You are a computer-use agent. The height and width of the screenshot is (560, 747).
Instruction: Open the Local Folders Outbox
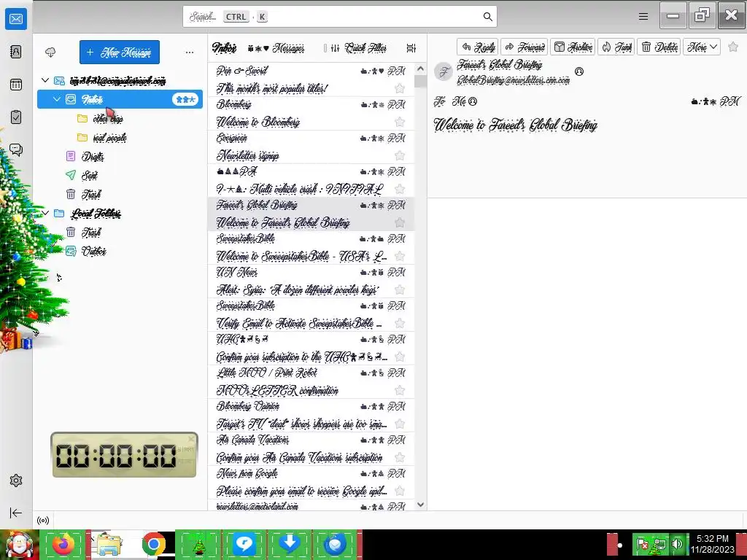click(93, 251)
